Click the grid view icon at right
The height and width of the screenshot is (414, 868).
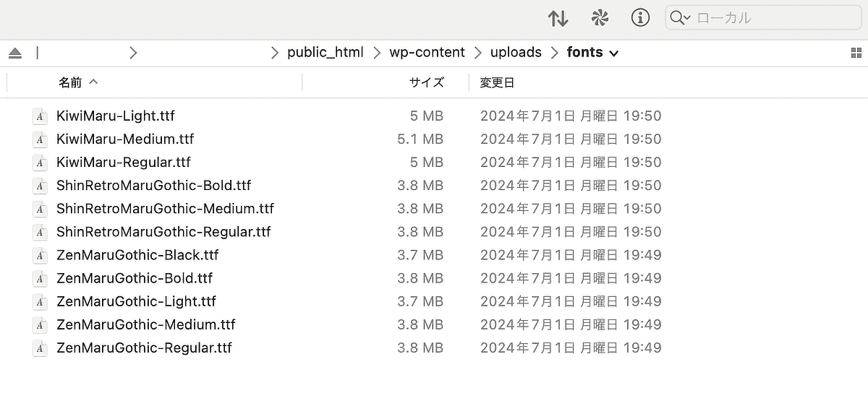point(856,53)
